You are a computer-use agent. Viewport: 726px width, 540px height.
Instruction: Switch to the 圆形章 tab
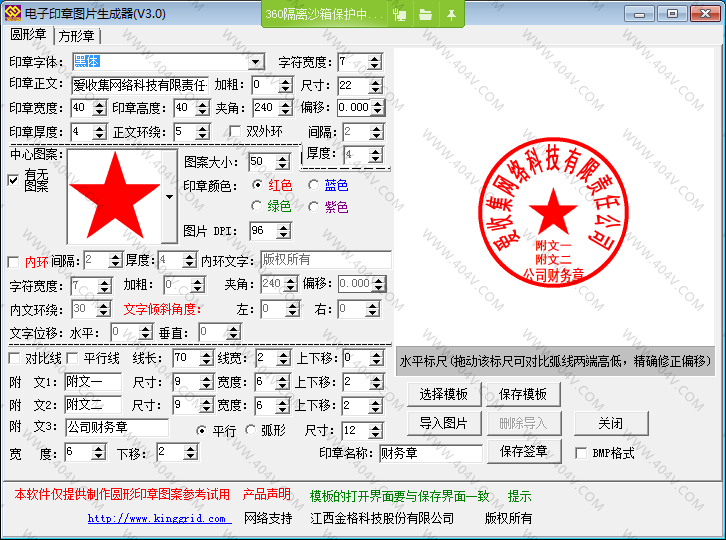pyautogui.click(x=29, y=35)
